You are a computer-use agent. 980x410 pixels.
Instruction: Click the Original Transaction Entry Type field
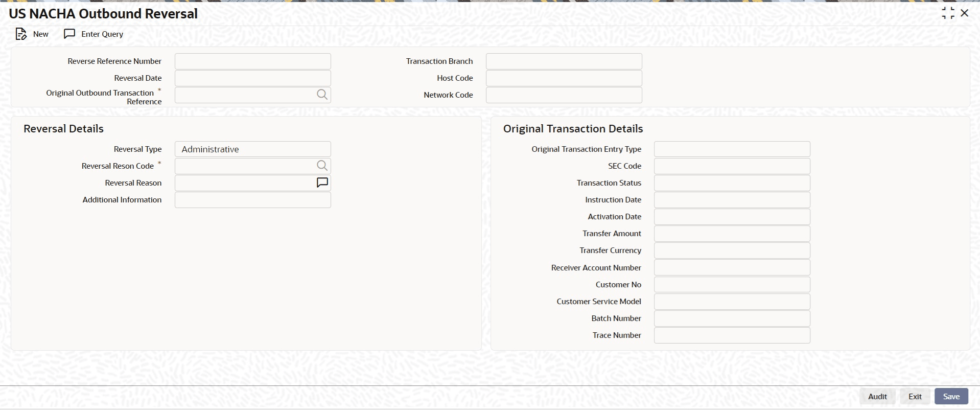point(732,149)
